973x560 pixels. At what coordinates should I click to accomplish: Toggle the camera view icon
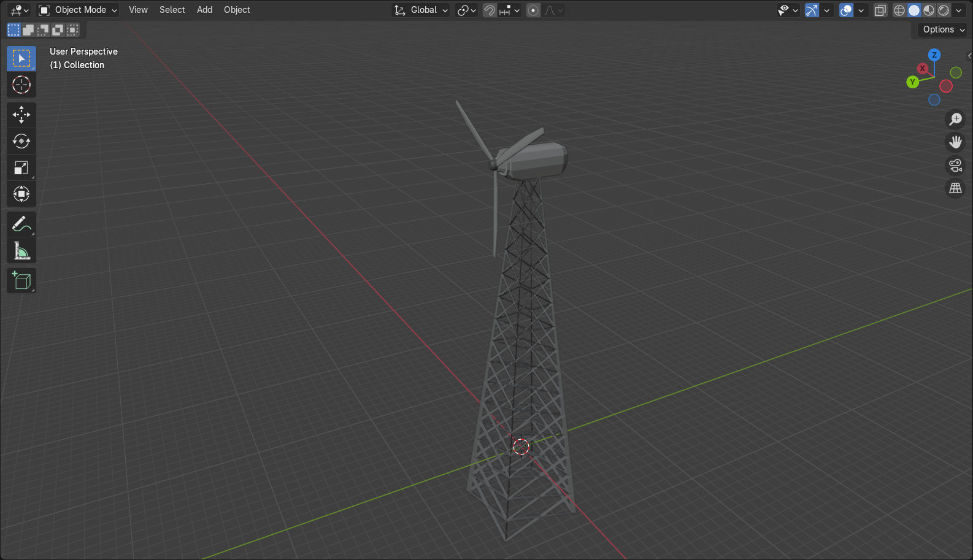[955, 166]
